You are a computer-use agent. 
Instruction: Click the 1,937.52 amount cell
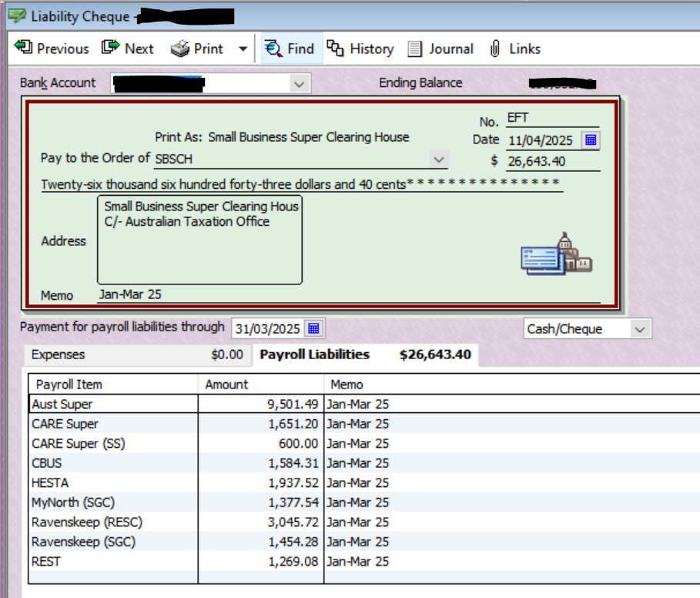click(x=261, y=482)
